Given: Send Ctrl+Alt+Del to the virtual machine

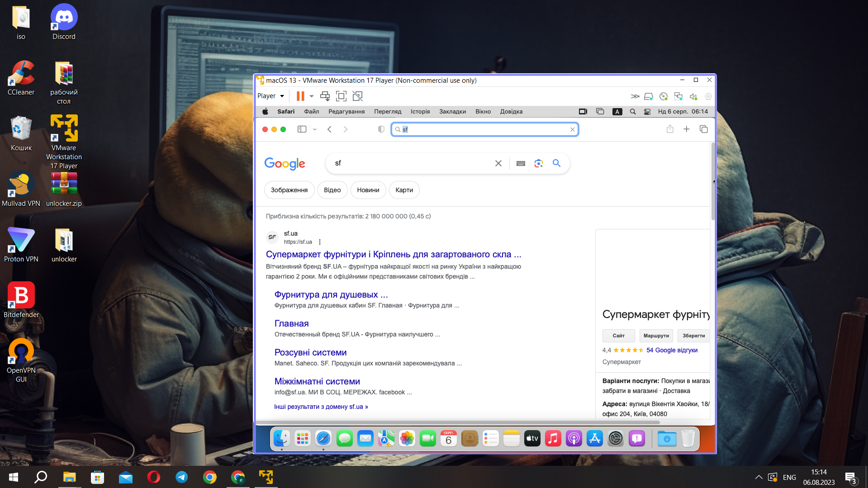Looking at the screenshot, I should [325, 96].
